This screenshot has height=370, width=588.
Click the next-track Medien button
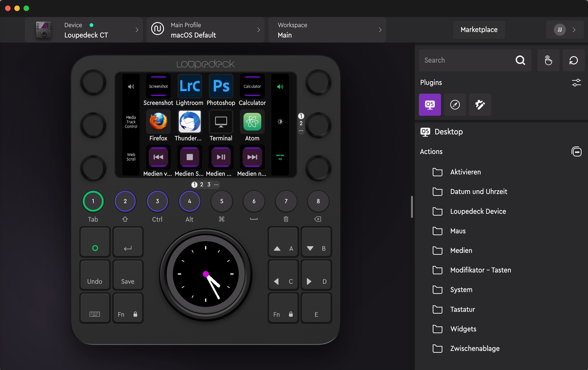(252, 157)
